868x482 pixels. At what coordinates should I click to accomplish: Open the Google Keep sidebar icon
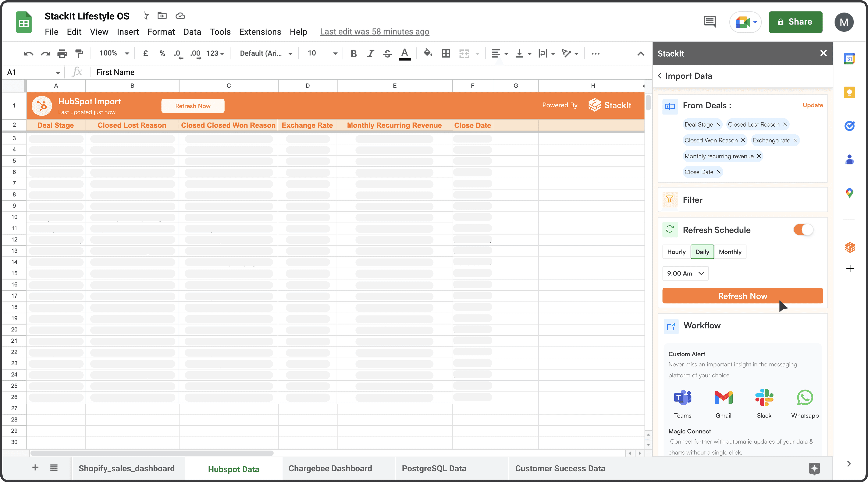click(x=849, y=92)
